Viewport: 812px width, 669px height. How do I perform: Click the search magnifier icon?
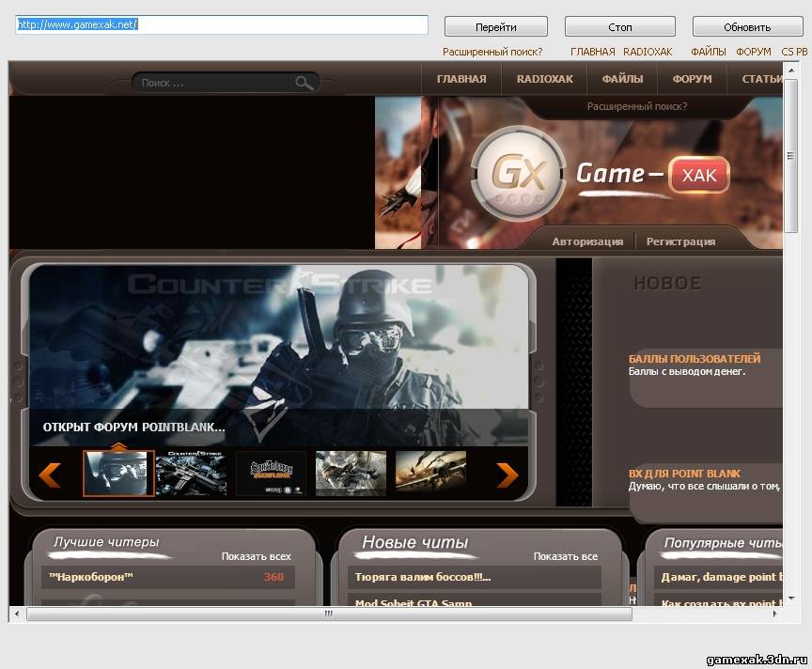coord(304,83)
